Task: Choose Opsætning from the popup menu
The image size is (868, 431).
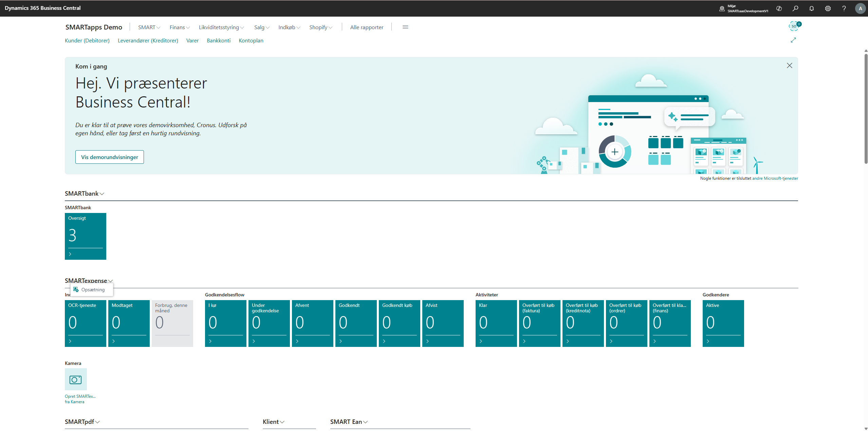Action: tap(93, 290)
